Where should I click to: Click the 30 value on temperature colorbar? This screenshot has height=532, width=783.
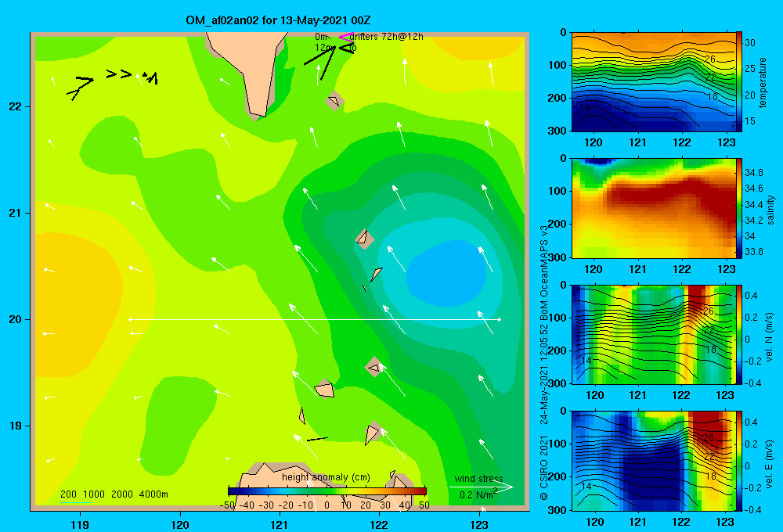click(749, 43)
